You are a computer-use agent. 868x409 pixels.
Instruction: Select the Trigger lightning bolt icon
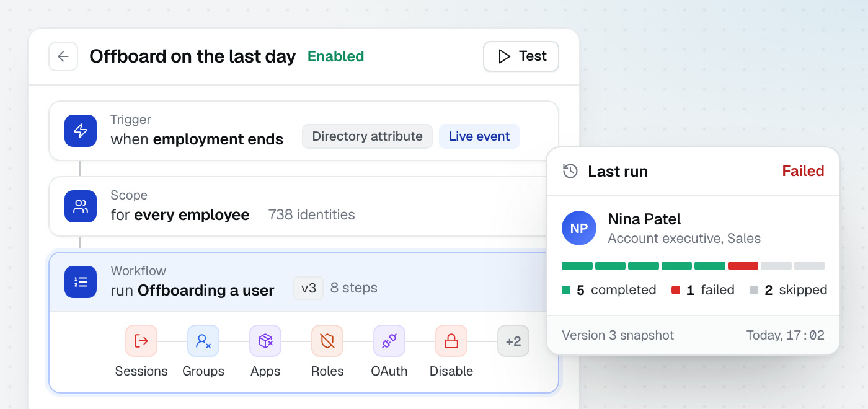tap(81, 131)
